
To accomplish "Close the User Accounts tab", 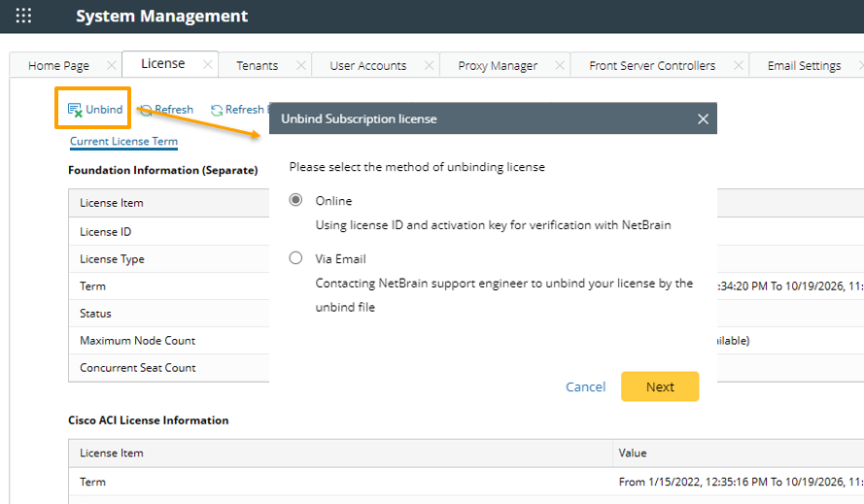I will point(429,65).
